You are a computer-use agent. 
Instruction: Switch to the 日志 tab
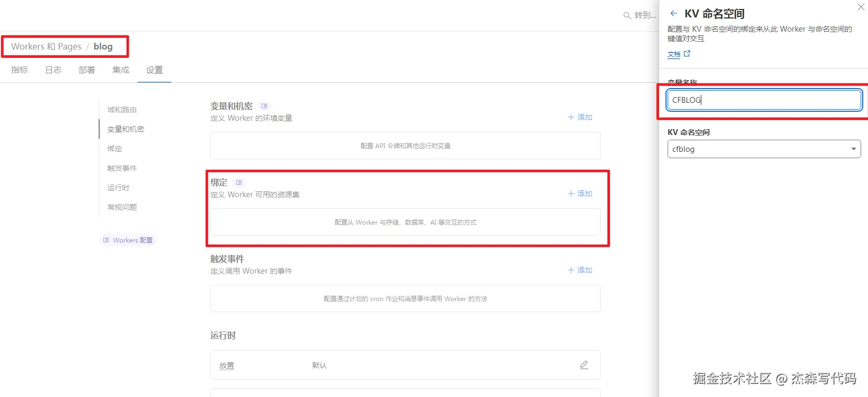tap(53, 70)
